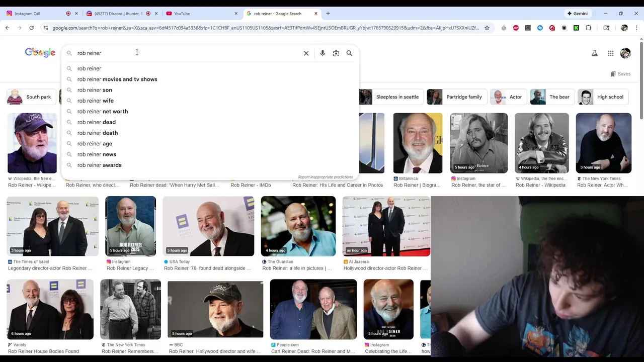Open the Adblock Plus extension
This screenshot has width=644, height=362.
point(516,28)
